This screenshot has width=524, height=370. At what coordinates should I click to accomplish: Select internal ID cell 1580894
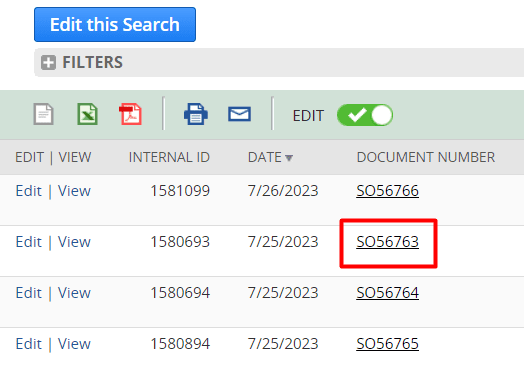(180, 344)
